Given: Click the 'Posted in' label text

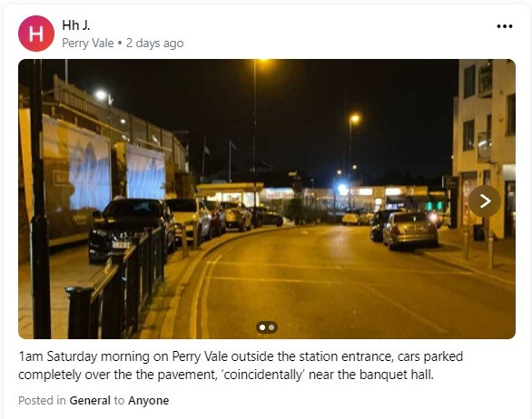Looking at the screenshot, I should 42,400.
